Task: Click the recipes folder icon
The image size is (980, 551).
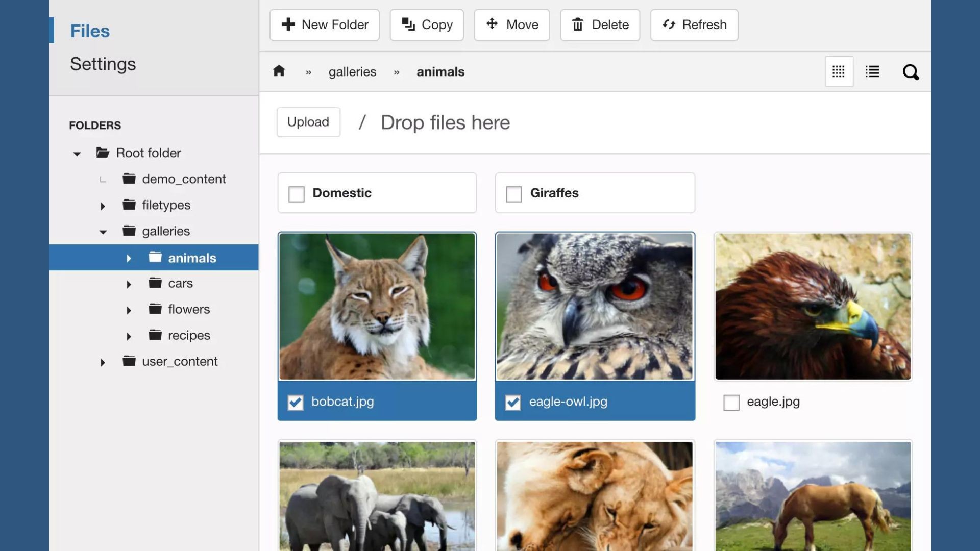Action: pyautogui.click(x=155, y=335)
